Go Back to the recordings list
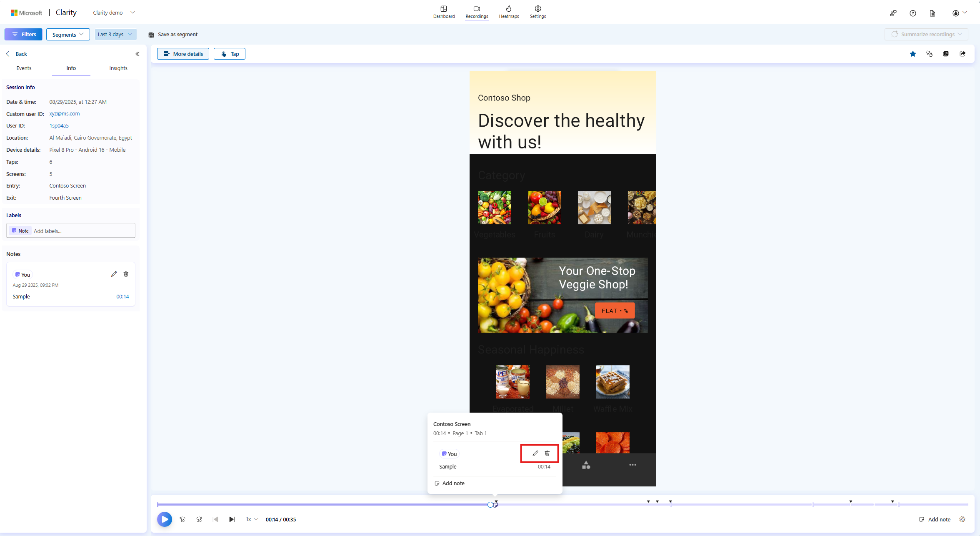Image resolution: width=980 pixels, height=536 pixels. (17, 54)
